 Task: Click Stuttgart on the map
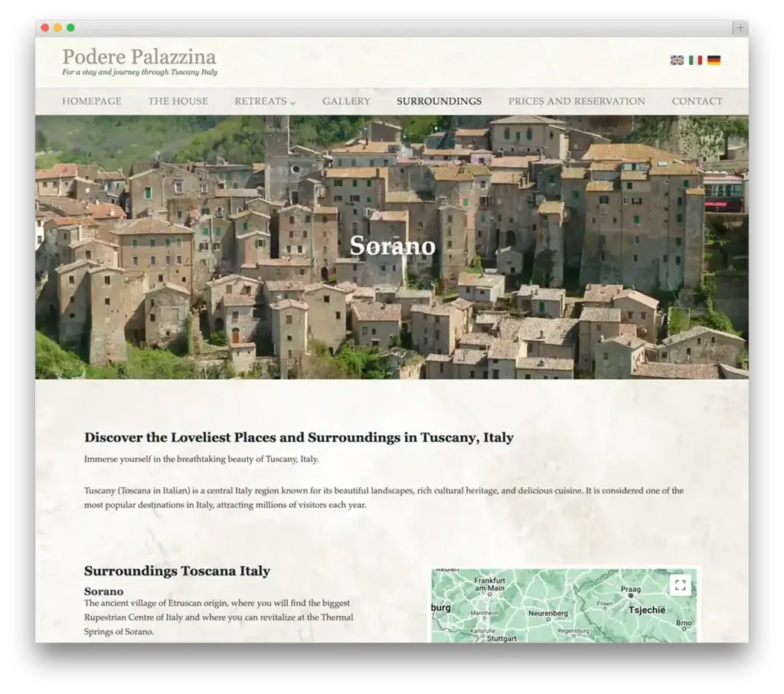(x=501, y=638)
